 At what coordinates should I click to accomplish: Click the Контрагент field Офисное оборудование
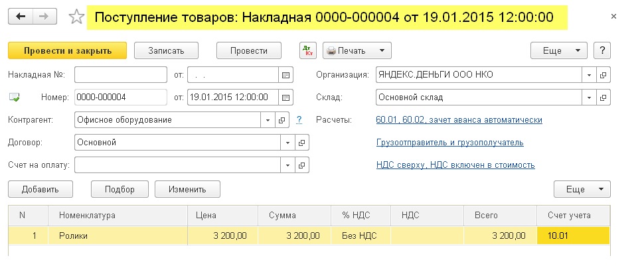[168, 120]
